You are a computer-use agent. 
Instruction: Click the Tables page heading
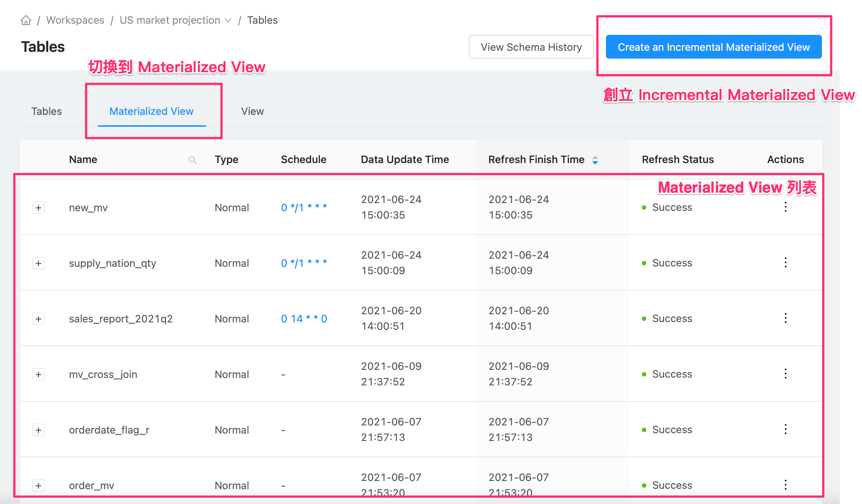pyautogui.click(x=43, y=47)
